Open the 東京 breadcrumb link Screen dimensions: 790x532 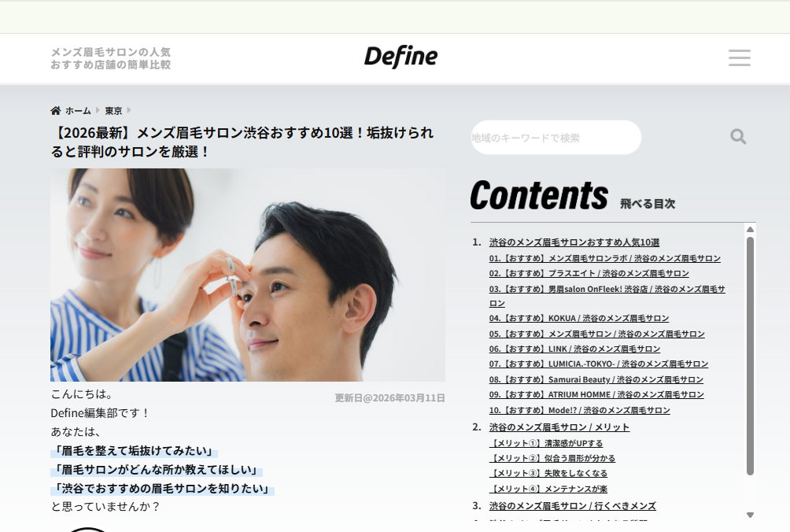pos(113,111)
